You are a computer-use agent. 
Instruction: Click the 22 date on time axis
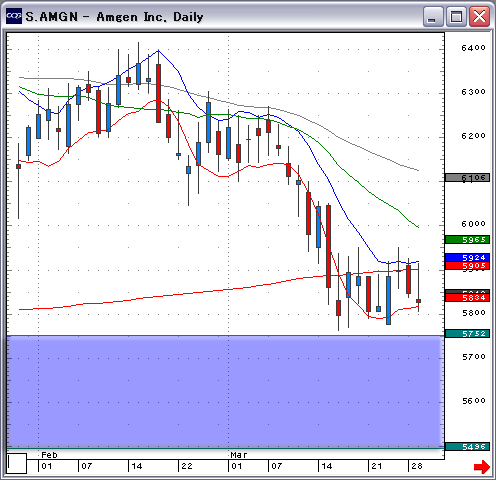[x=187, y=466]
